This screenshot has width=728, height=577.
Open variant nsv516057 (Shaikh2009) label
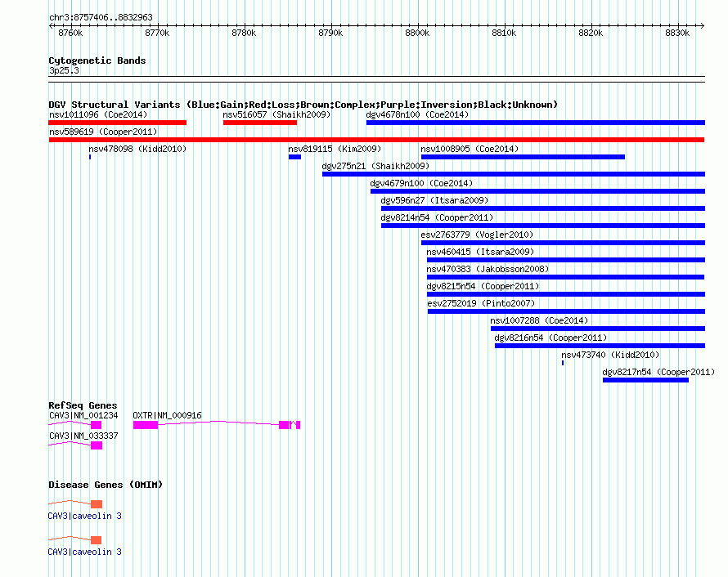[276, 114]
